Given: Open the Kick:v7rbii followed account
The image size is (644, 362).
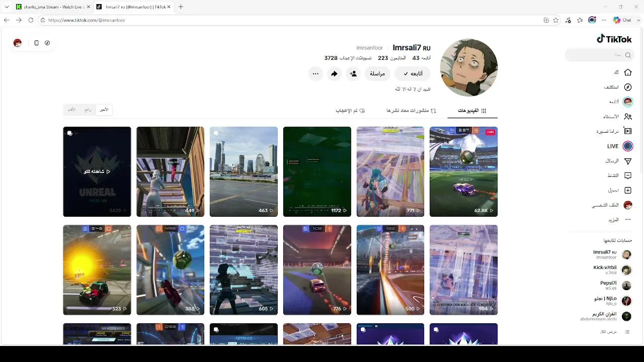Looking at the screenshot, I should click(x=611, y=270).
